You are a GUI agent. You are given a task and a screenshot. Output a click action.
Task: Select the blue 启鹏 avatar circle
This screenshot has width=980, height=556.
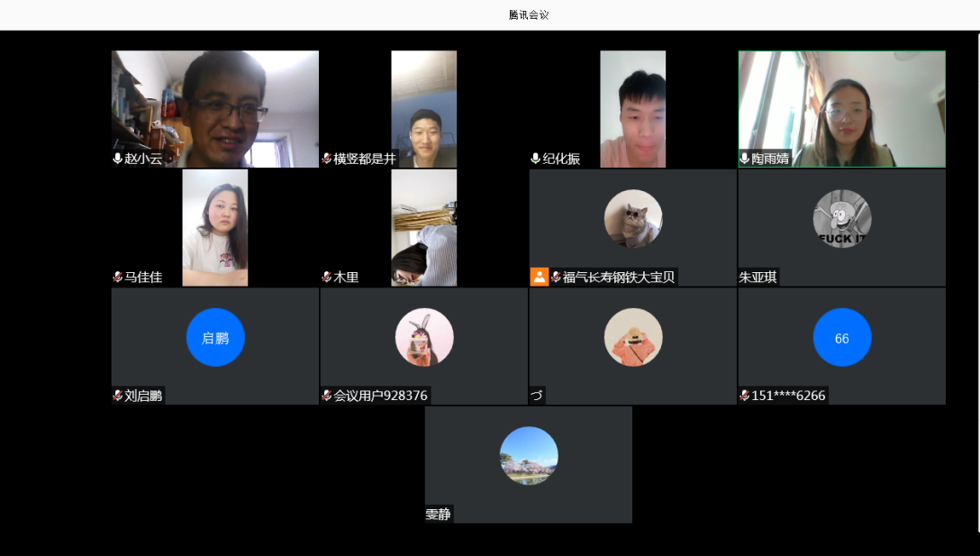(x=215, y=337)
